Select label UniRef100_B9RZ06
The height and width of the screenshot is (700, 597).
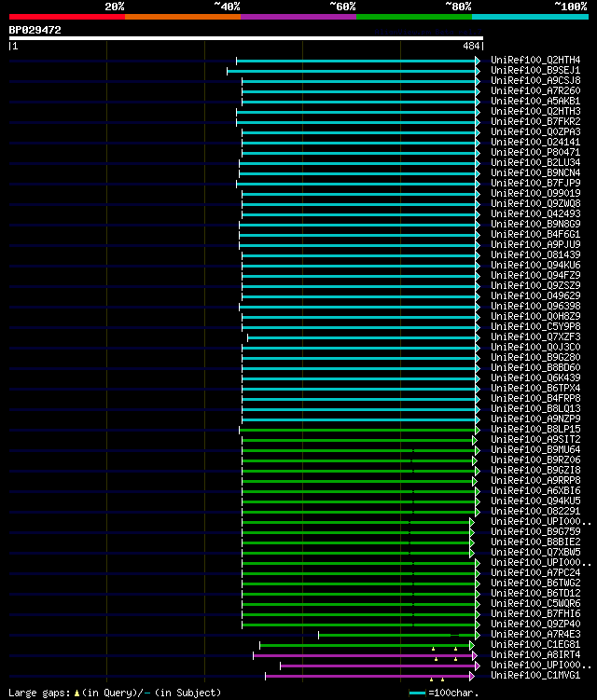(535, 460)
